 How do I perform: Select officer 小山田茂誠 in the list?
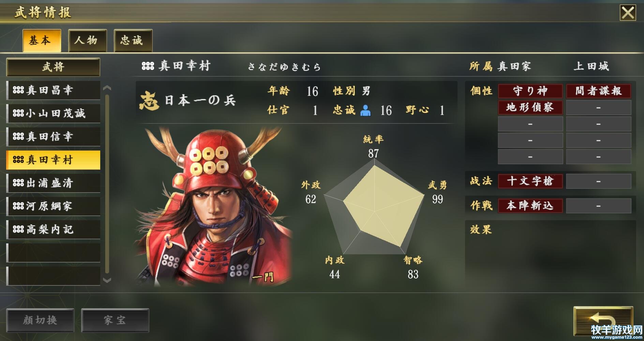pos(54,113)
